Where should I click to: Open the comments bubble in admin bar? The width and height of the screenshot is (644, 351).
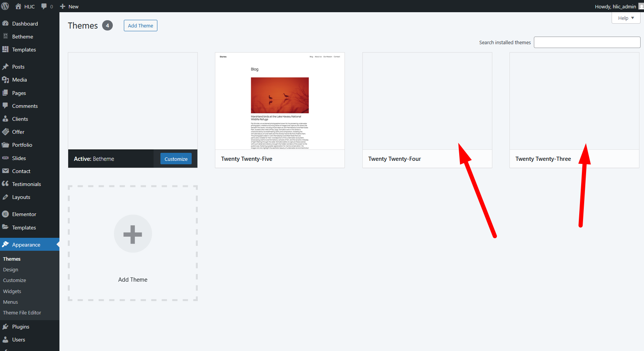click(44, 6)
